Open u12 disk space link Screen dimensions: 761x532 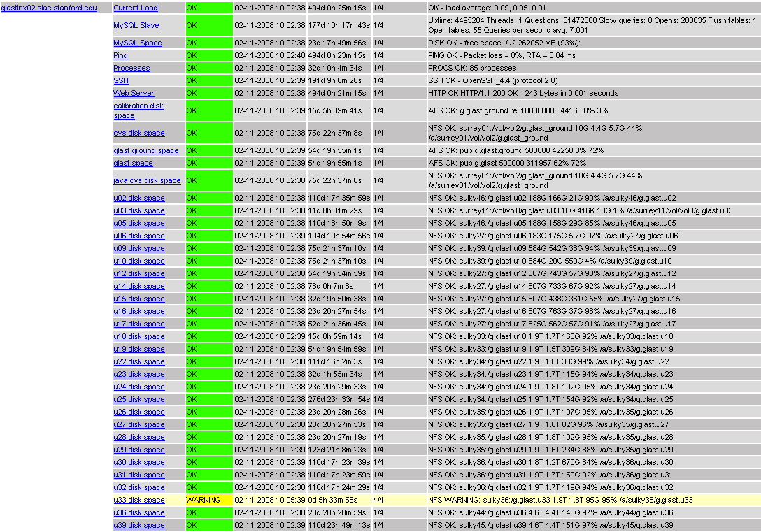(139, 273)
